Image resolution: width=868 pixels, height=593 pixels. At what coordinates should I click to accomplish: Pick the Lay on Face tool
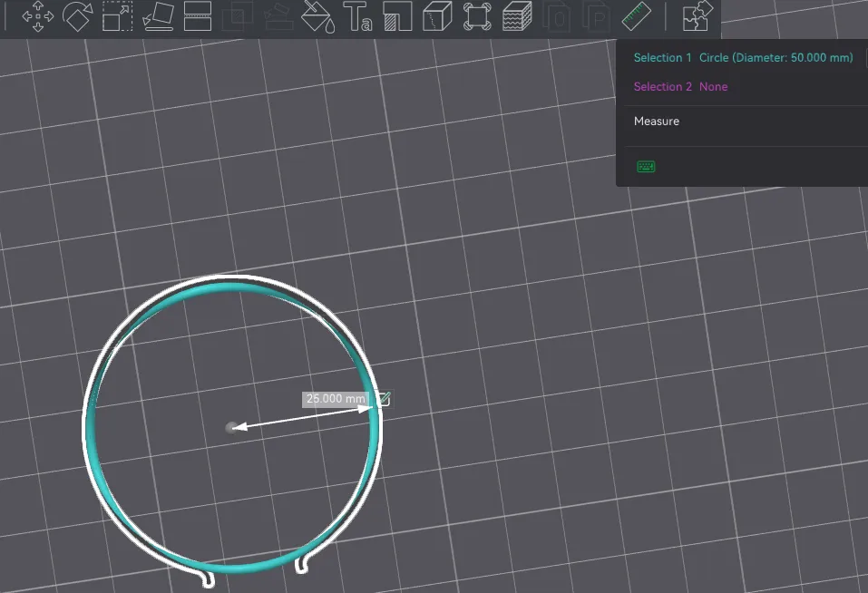[x=158, y=16]
